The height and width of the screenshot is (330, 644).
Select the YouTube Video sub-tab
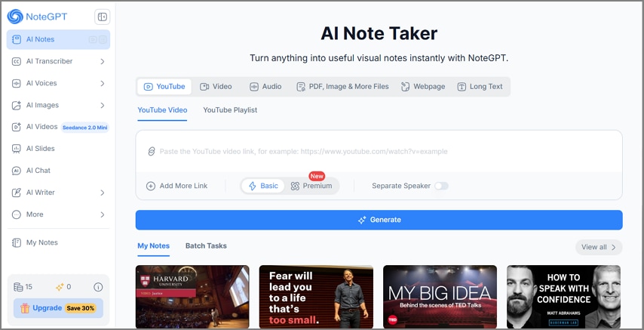(162, 110)
